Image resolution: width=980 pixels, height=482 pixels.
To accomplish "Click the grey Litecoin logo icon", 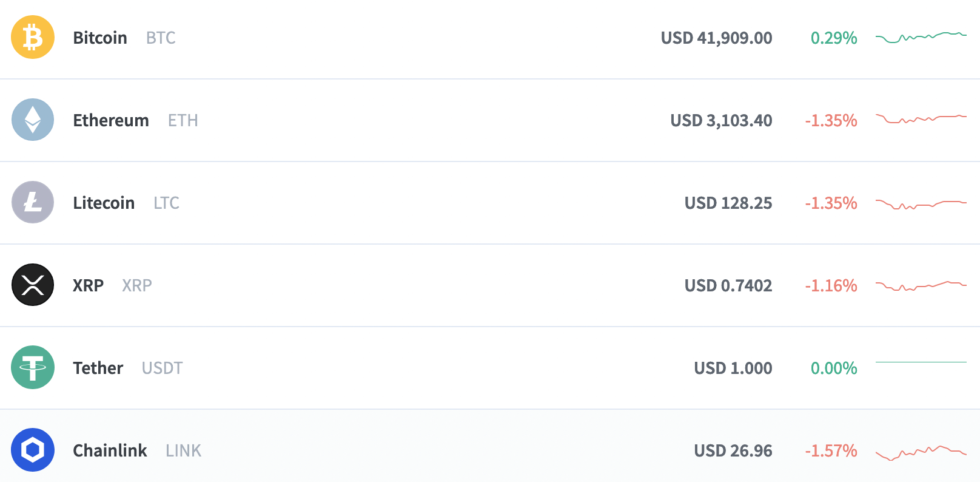I will point(33,202).
